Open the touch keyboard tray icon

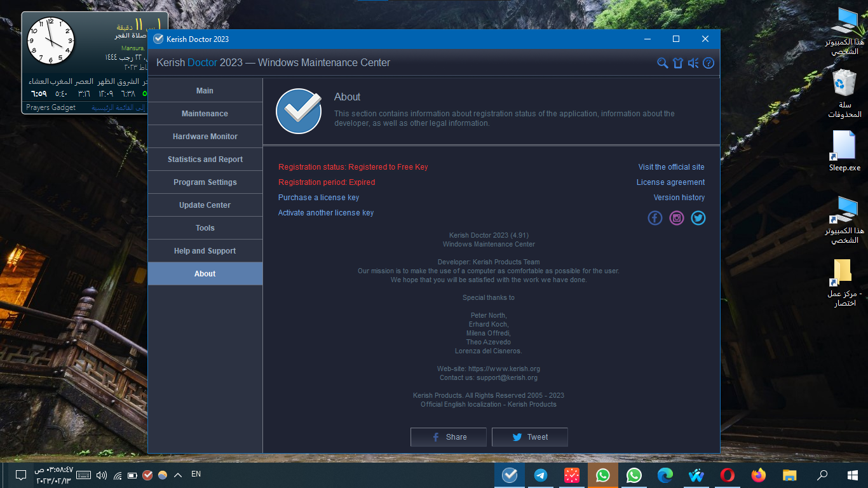[84, 475]
